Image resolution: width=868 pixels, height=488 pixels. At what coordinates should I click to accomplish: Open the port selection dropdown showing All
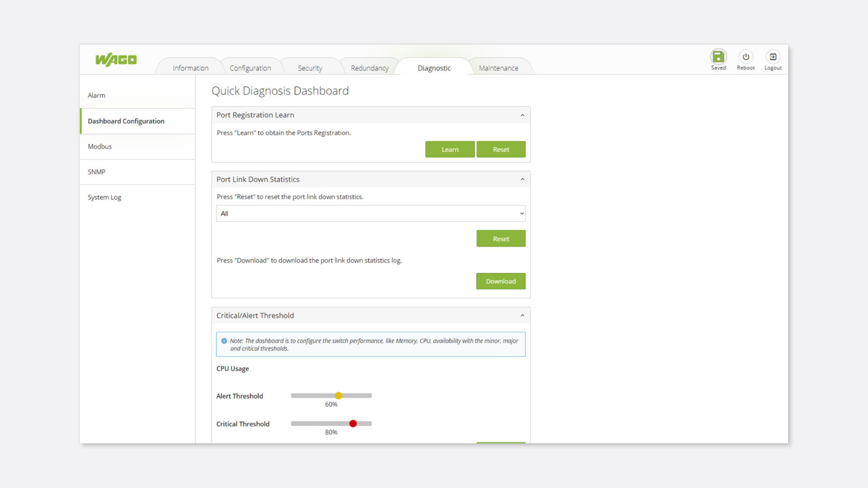pyautogui.click(x=371, y=213)
